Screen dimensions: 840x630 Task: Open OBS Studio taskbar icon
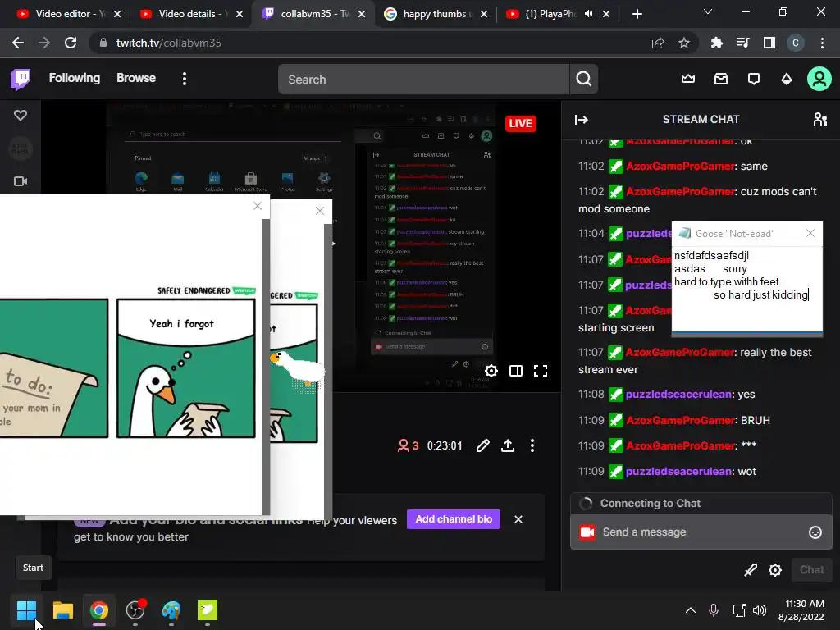pos(135,610)
